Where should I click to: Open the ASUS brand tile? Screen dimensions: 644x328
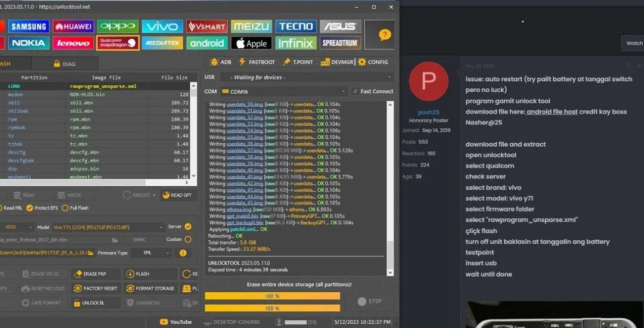pyautogui.click(x=340, y=27)
